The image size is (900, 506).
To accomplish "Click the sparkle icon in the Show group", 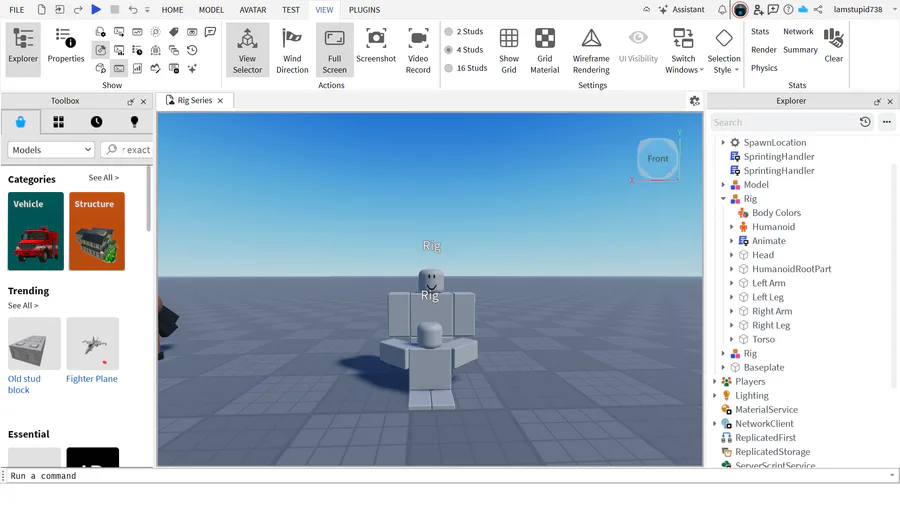I will click(x=192, y=68).
